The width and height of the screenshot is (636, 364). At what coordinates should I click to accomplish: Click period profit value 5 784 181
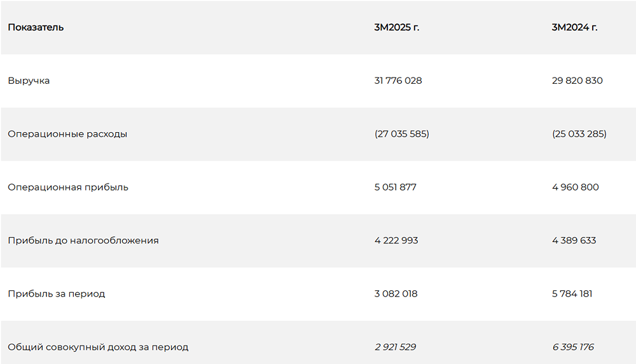(574, 294)
